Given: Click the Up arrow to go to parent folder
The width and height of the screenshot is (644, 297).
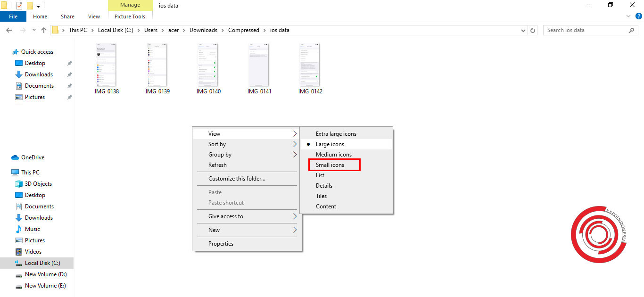Looking at the screenshot, I should tap(43, 30).
